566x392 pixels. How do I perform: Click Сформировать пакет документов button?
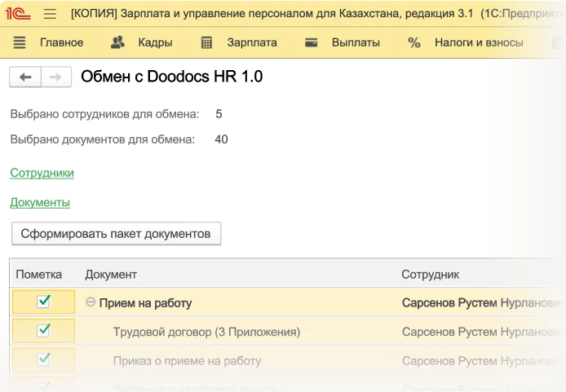[x=117, y=234]
